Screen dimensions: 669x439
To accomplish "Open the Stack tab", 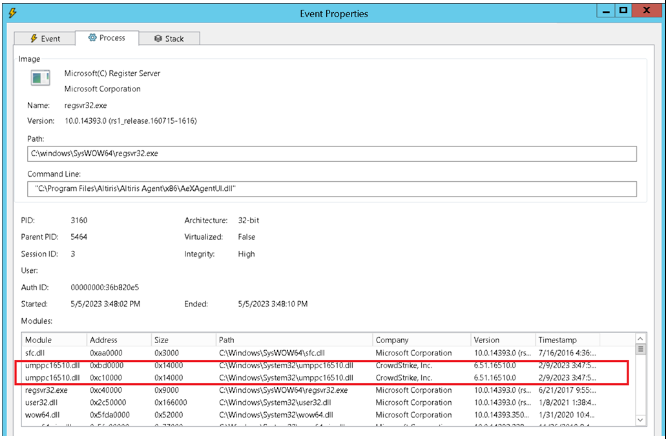I will [168, 38].
